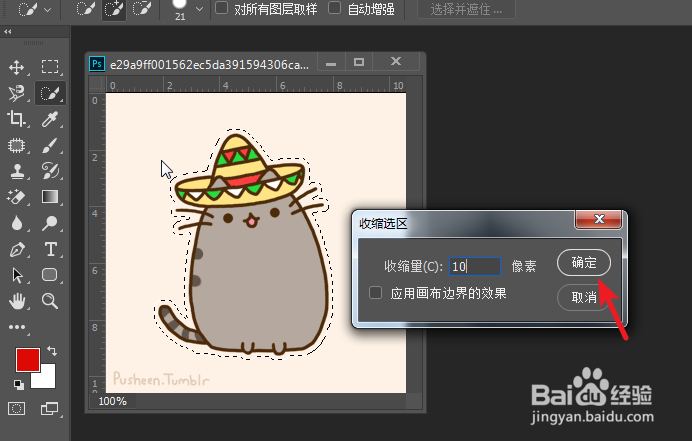Image resolution: width=692 pixels, height=441 pixels.
Task: Select the Move tool
Action: (17, 68)
